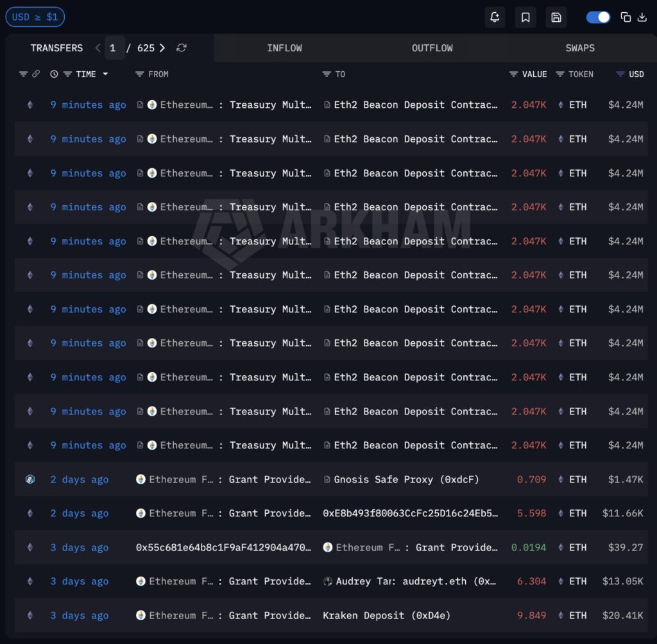Click the page number field showing 1

tap(114, 47)
